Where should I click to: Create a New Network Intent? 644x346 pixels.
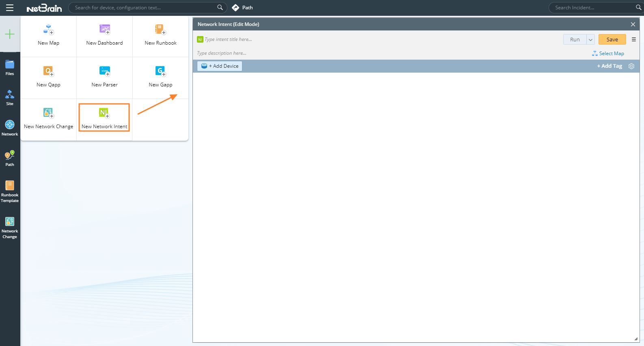click(104, 118)
